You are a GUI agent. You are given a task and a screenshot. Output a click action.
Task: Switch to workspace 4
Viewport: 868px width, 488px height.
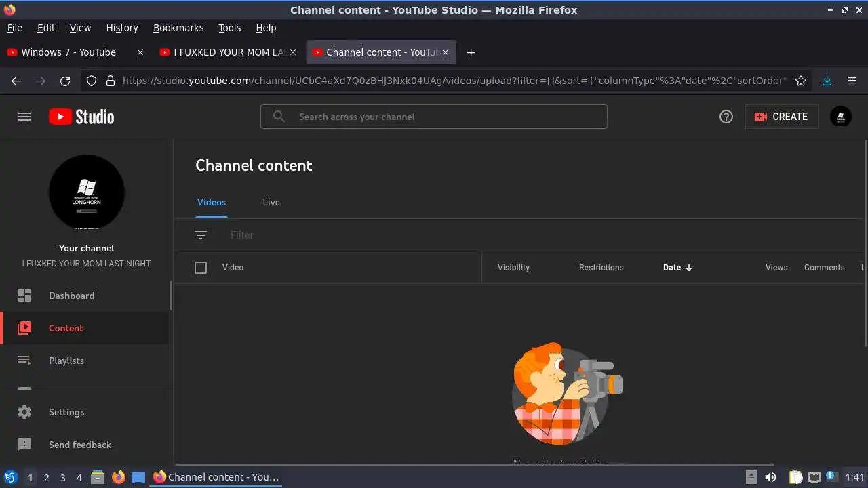pyautogui.click(x=79, y=477)
